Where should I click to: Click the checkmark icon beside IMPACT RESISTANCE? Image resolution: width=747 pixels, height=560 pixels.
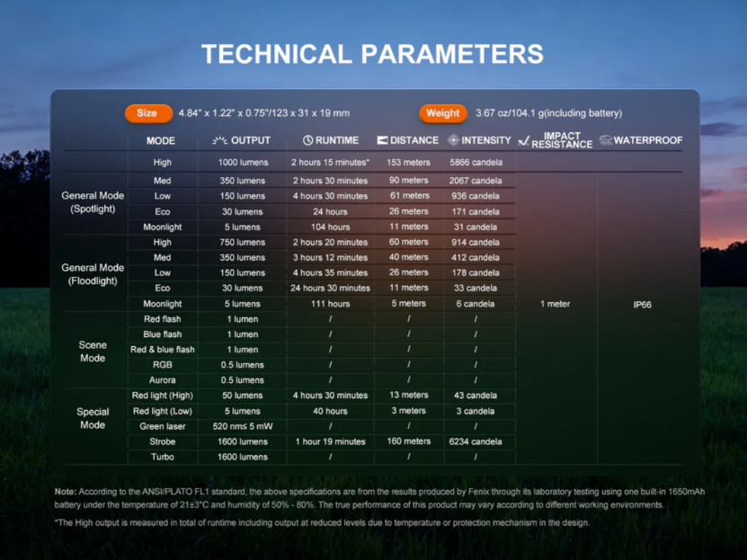(523, 140)
